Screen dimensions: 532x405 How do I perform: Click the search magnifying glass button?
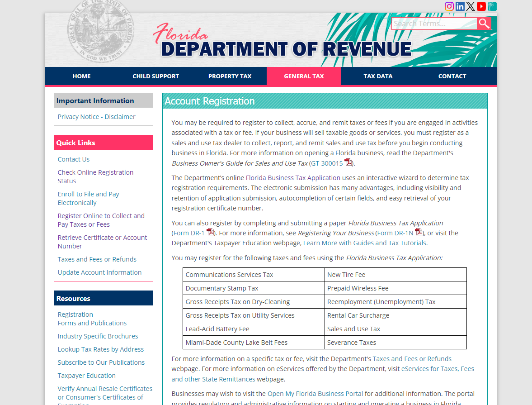click(x=484, y=23)
